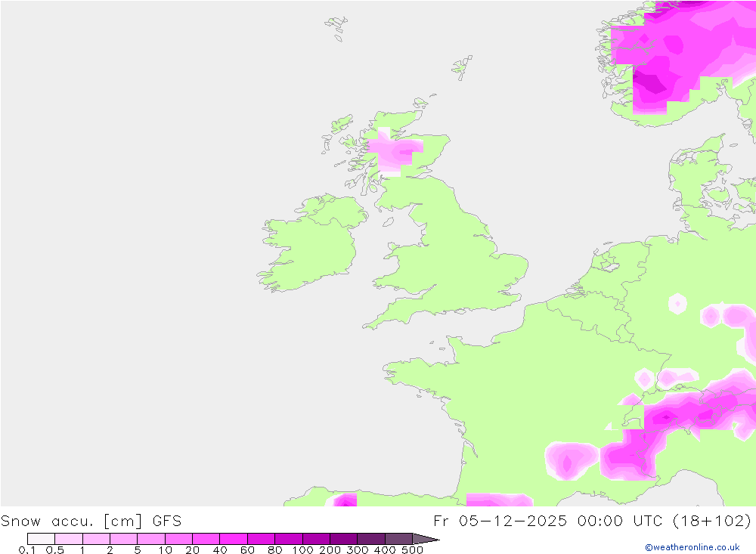
Task: Pick the 300–400 cm legend color swatch
Action: (x=371, y=539)
